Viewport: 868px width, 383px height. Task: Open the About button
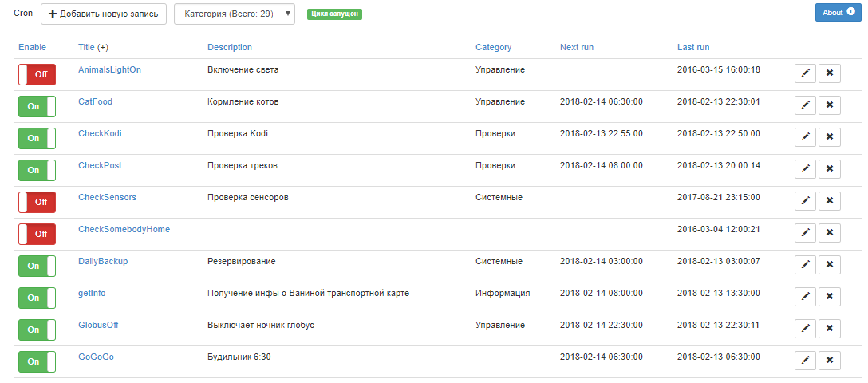838,13
